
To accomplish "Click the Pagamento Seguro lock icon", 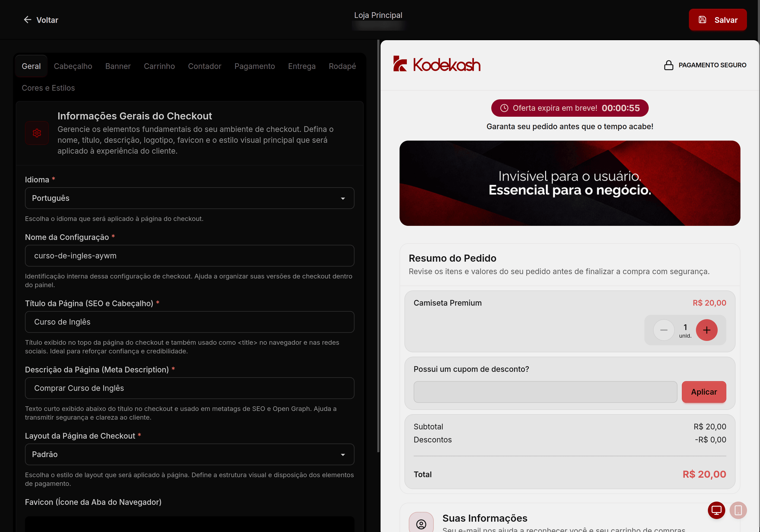I will tap(668, 65).
